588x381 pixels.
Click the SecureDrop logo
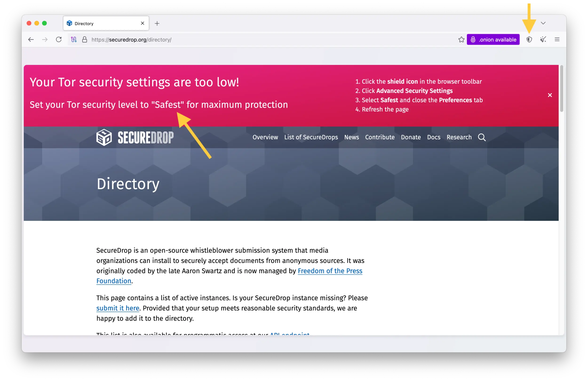(x=135, y=137)
